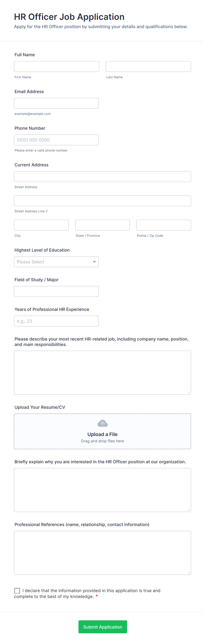
Task: Focus the HR Officer interest explanation textarea
Action: coord(102,489)
